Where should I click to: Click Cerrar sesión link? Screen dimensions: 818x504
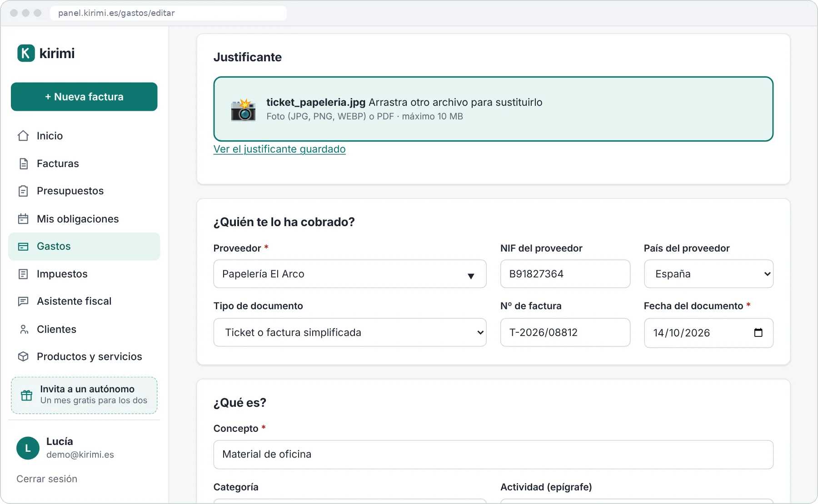pos(47,479)
